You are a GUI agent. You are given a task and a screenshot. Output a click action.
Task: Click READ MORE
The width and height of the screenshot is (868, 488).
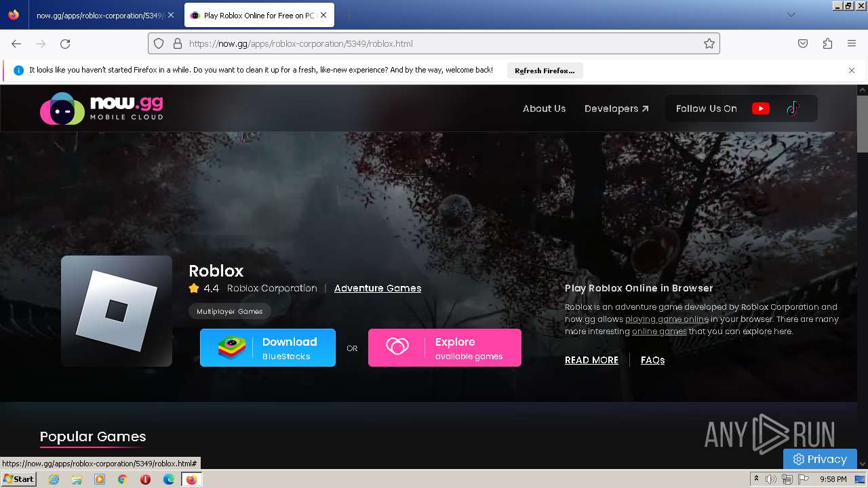point(591,360)
